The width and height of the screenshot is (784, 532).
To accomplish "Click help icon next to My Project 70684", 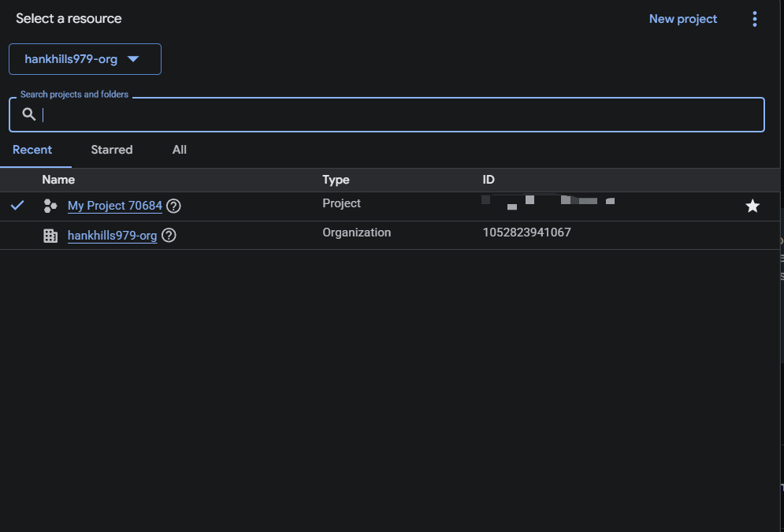I will 173,206.
